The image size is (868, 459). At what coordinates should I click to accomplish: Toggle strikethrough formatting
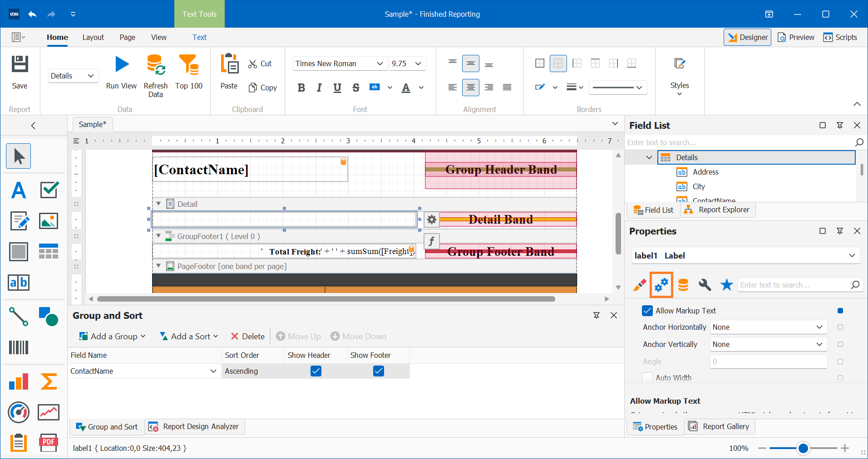click(355, 88)
